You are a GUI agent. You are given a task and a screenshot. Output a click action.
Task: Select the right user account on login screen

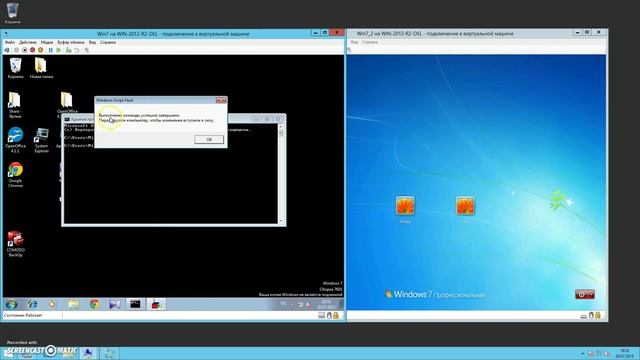465,206
